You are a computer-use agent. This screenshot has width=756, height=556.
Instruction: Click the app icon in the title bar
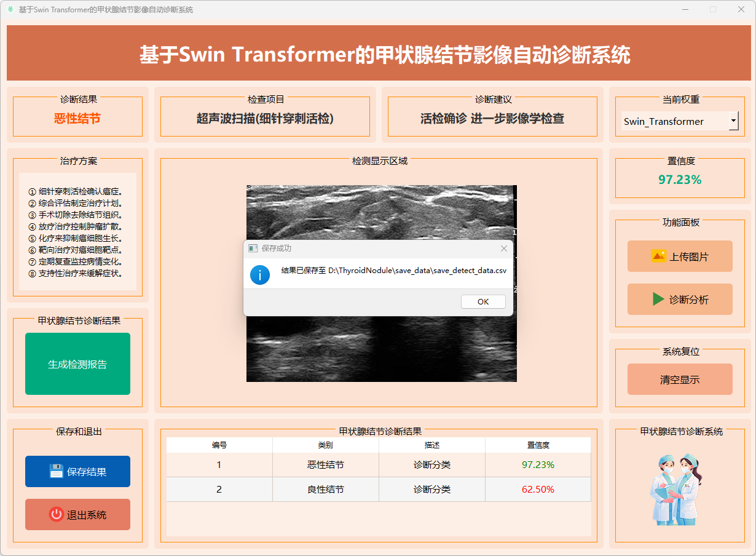[x=10, y=10]
